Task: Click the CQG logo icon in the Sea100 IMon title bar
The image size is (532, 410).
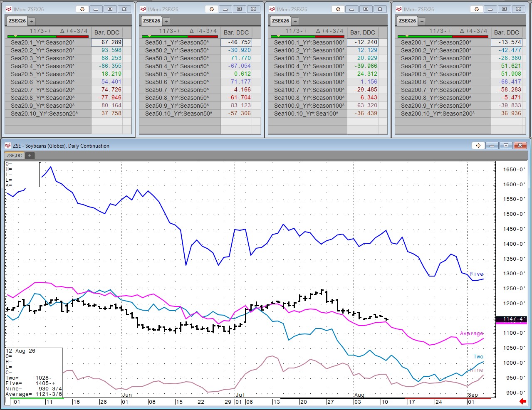Action: pos(272,9)
